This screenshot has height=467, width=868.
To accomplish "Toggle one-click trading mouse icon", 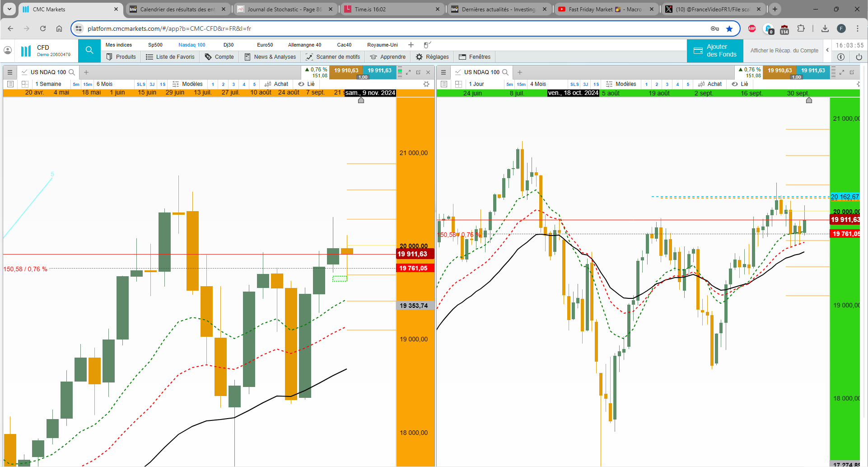I will pyautogui.click(x=427, y=45).
